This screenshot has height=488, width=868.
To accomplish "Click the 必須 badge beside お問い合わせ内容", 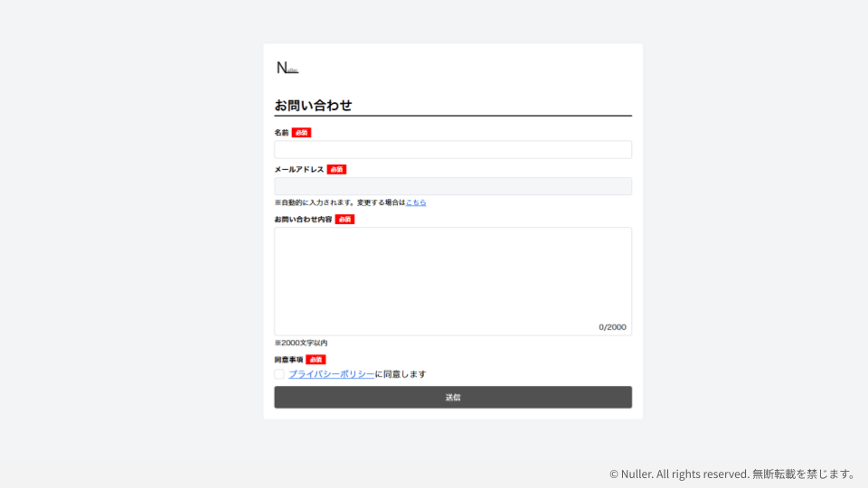I will point(344,220).
